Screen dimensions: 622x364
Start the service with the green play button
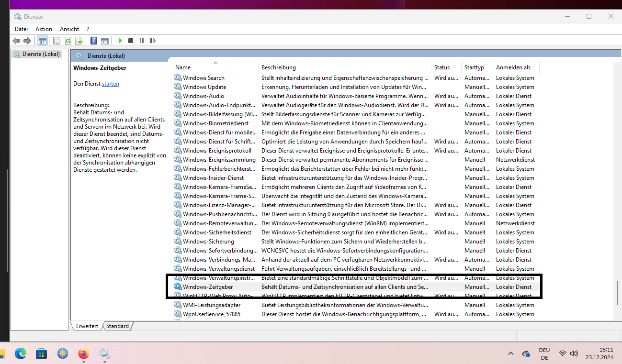[120, 41]
